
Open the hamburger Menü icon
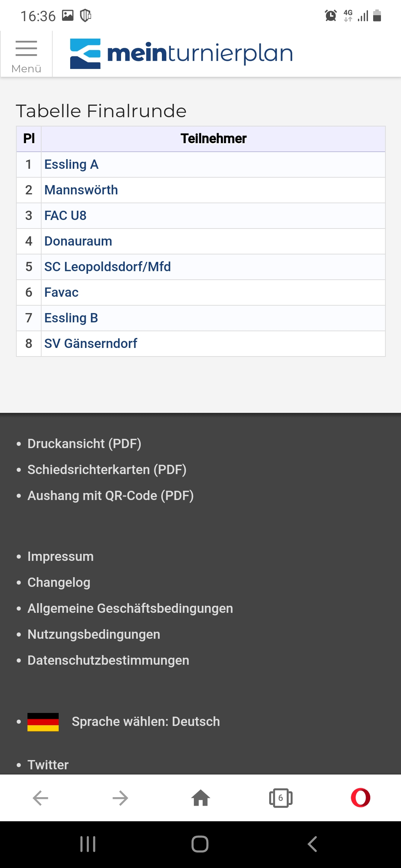tap(26, 55)
